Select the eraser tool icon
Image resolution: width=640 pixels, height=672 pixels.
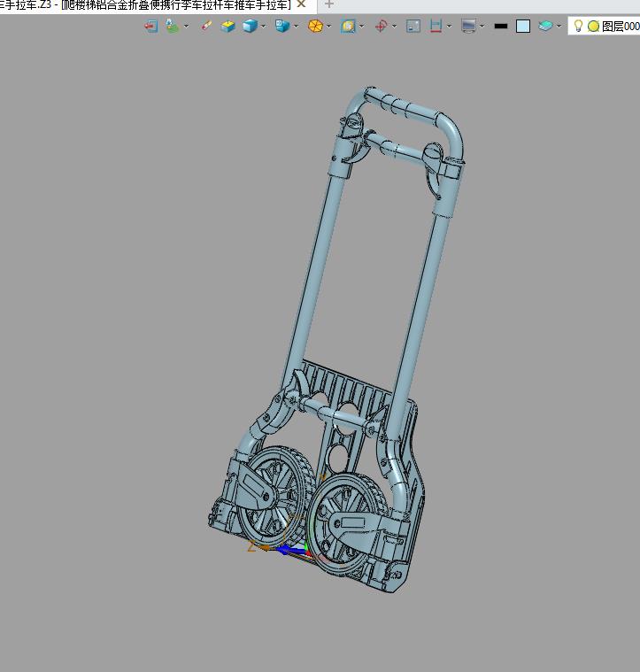206,27
